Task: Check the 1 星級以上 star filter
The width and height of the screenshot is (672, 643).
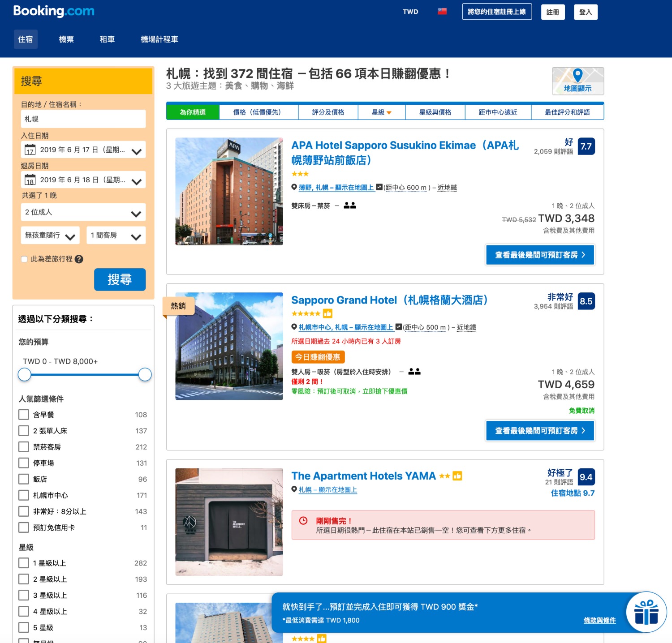Action: tap(24, 563)
